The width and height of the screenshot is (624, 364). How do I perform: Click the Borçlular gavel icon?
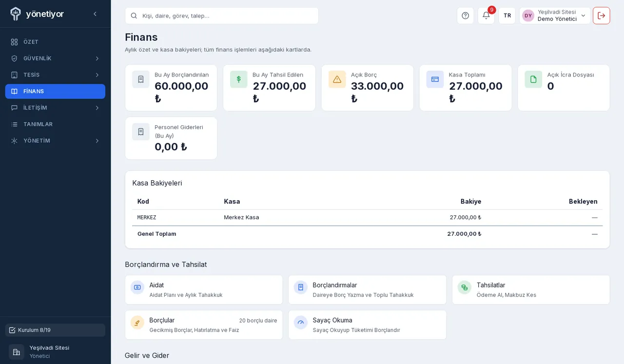click(137, 323)
